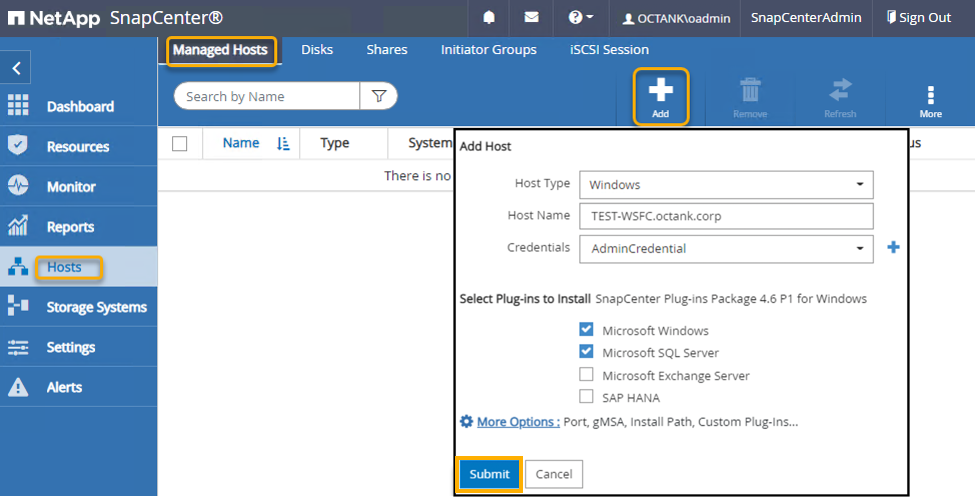
Task: Click the NetApp logo
Action: pos(54,18)
